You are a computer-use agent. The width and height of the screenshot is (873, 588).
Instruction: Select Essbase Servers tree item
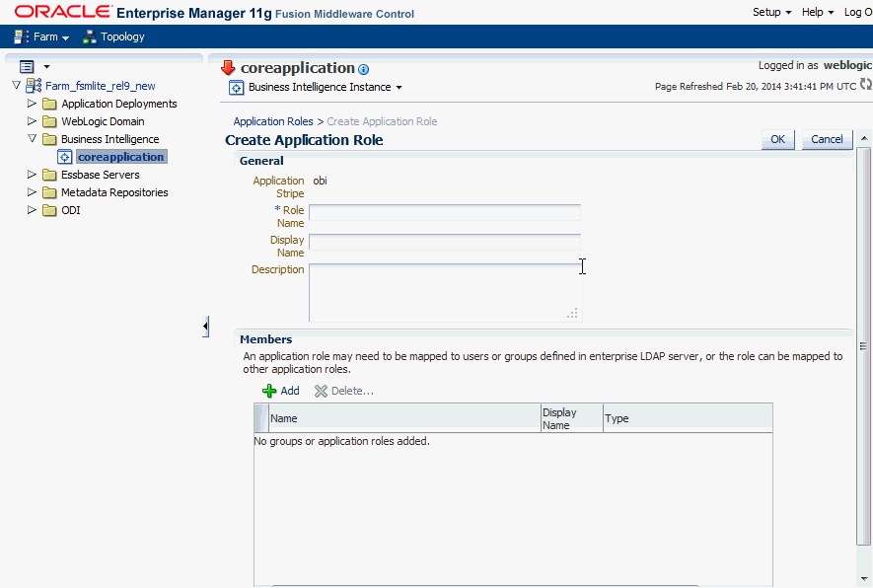[x=101, y=175]
